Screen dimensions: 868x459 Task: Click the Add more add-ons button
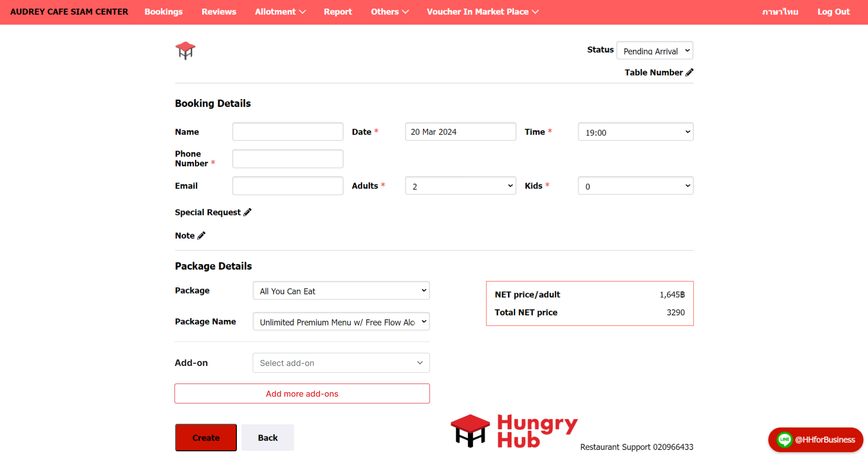(302, 393)
